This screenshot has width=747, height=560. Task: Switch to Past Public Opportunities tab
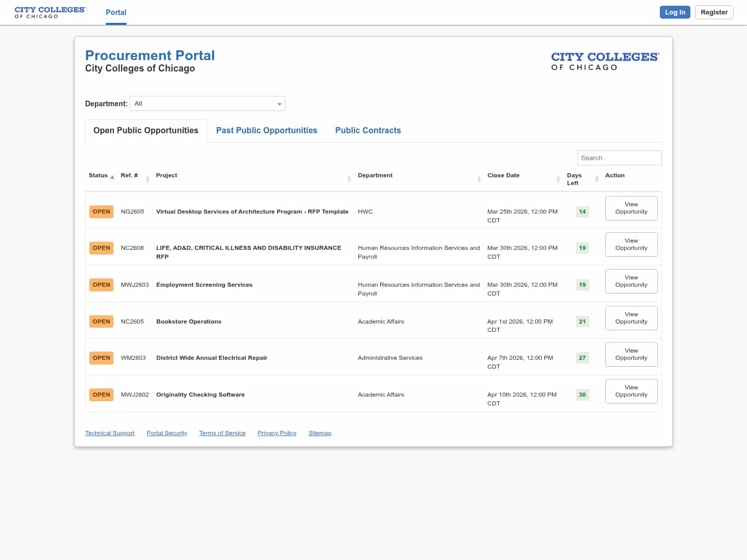coord(267,131)
